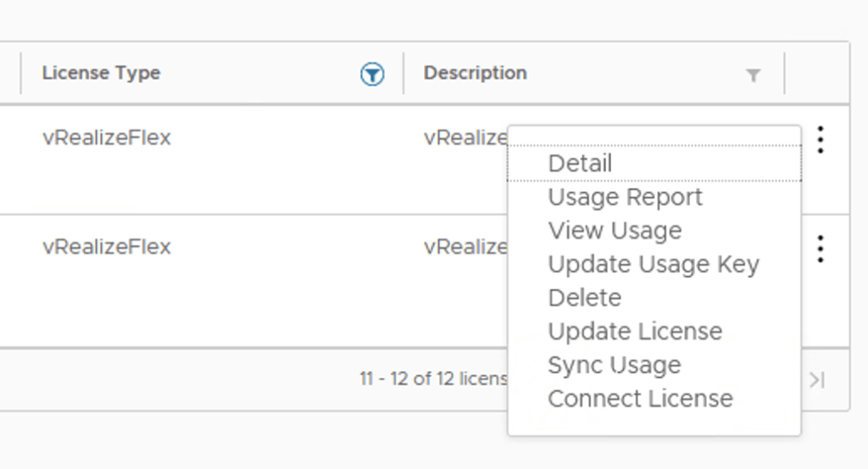Jump to last page of licenses

pos(817,379)
